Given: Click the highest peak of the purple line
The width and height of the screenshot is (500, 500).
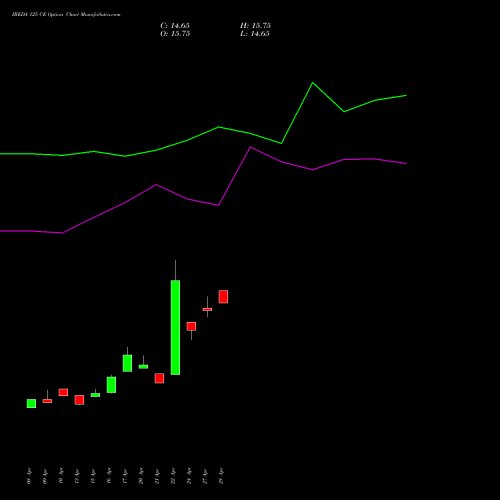Looking at the screenshot, I should (x=251, y=147).
